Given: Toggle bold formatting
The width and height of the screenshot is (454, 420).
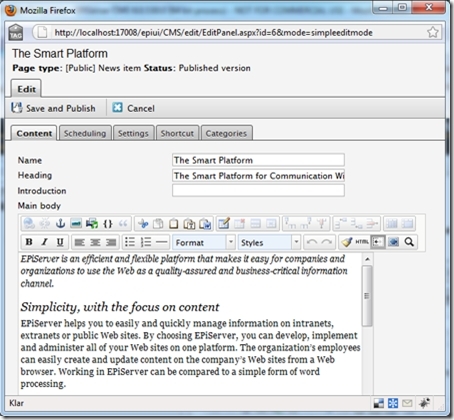Looking at the screenshot, I should (29, 242).
